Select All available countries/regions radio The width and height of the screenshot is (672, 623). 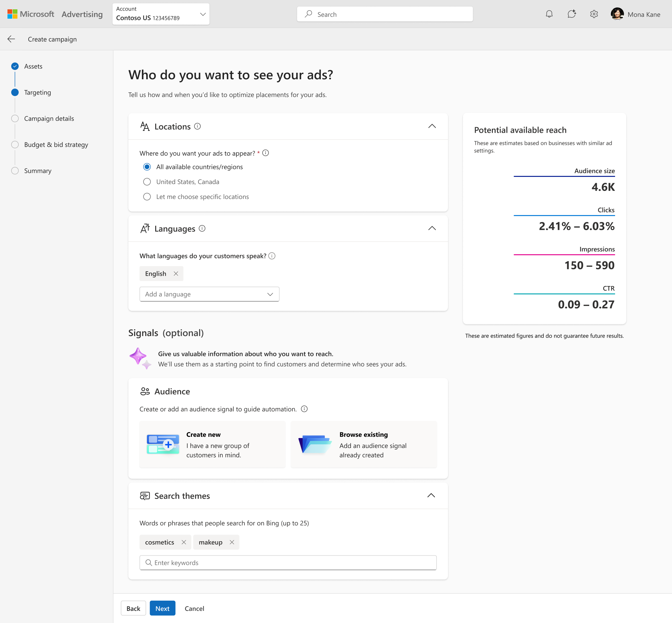147,167
